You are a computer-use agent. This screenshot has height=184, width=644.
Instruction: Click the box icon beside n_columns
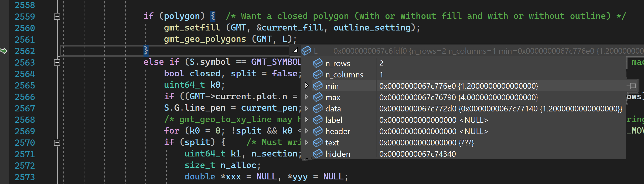click(318, 74)
